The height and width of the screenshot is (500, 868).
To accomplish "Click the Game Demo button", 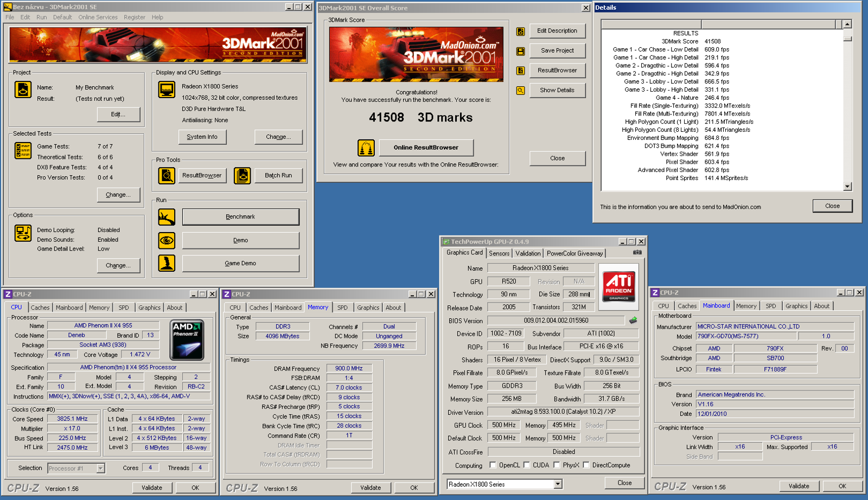I will click(x=240, y=263).
